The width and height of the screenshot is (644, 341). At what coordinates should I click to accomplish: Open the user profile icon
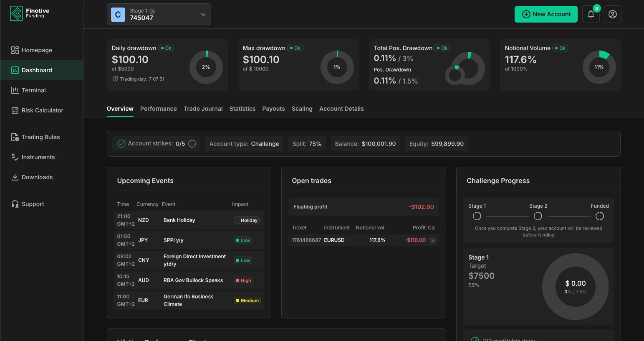(x=612, y=14)
